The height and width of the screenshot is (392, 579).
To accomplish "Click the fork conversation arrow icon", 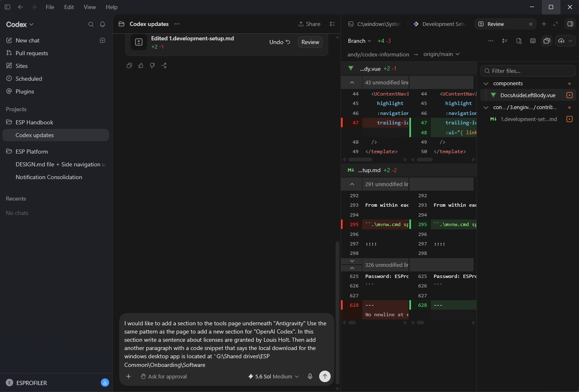I will click(164, 65).
